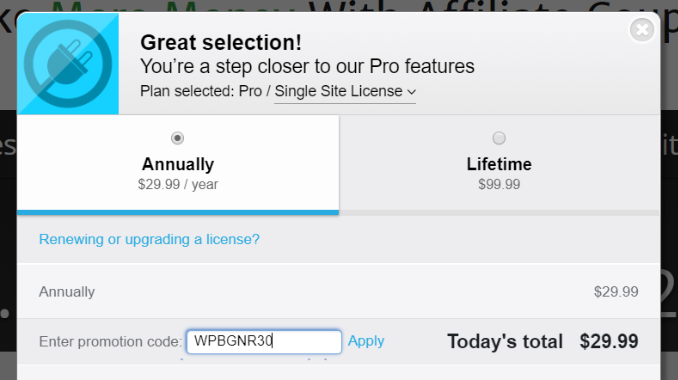This screenshot has width=678, height=380.
Task: Click the Annually line item's $29.99 price
Action: click(x=616, y=292)
